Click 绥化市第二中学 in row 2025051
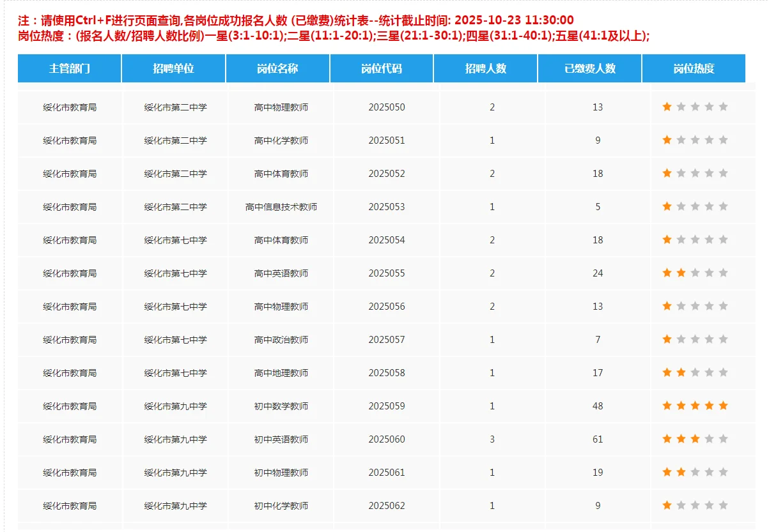This screenshot has height=532, width=769. [x=176, y=141]
